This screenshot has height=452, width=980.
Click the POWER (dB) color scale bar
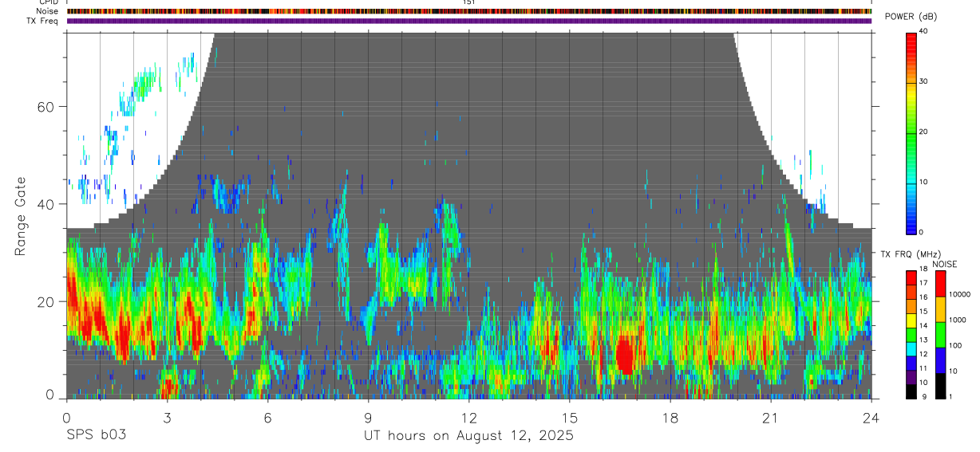(x=911, y=132)
